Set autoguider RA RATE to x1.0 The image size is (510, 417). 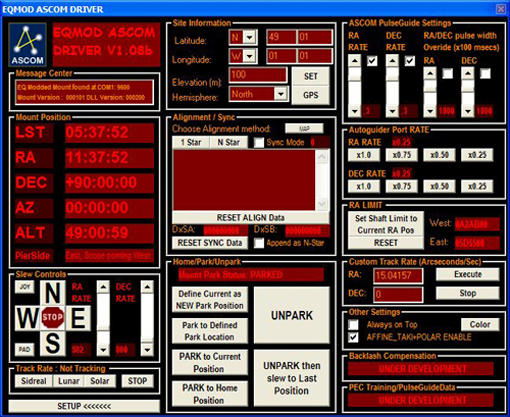364,155
